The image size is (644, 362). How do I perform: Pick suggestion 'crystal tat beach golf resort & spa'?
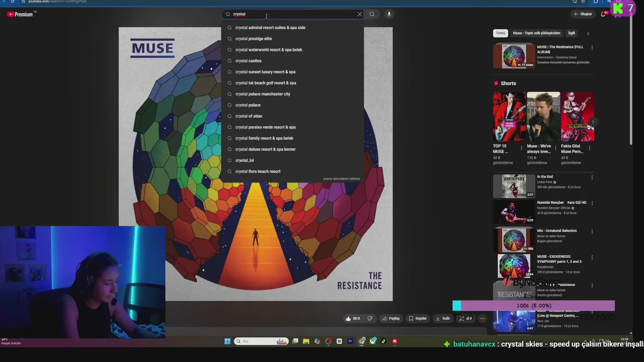pos(292,83)
